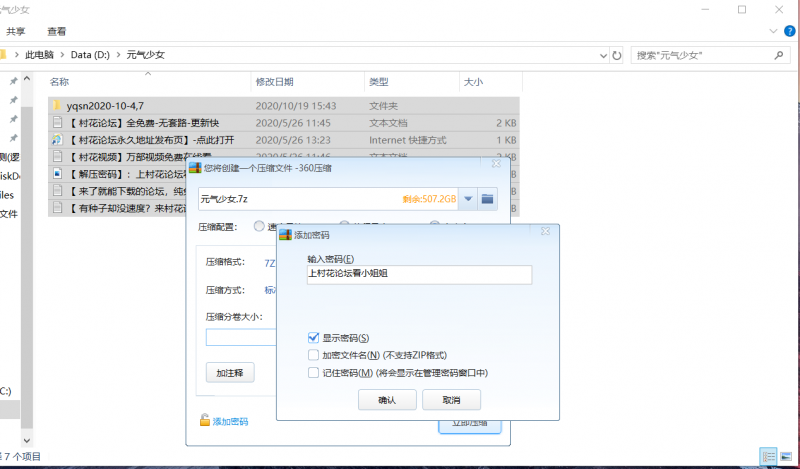The height and width of the screenshot is (469, 800).
Task: Expand address bar history dropdown
Action: 603,56
